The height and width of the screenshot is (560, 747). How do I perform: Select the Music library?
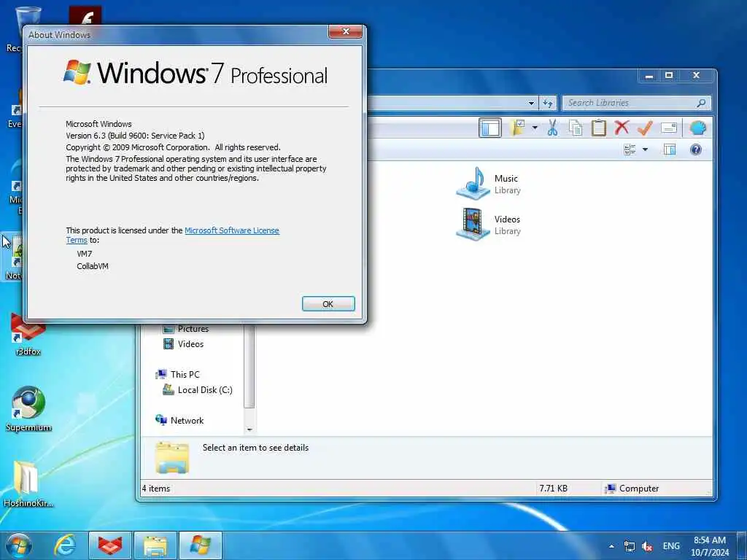488,184
